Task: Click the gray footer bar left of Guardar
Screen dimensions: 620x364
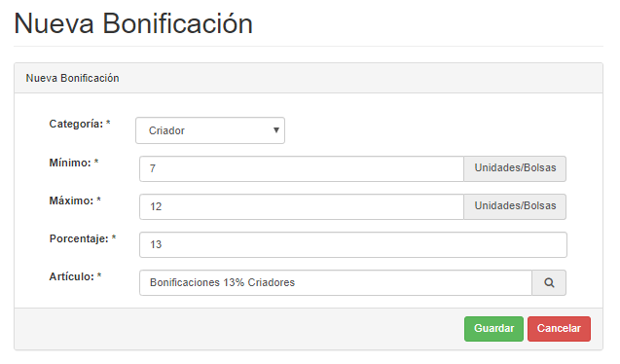Action: 239,329
